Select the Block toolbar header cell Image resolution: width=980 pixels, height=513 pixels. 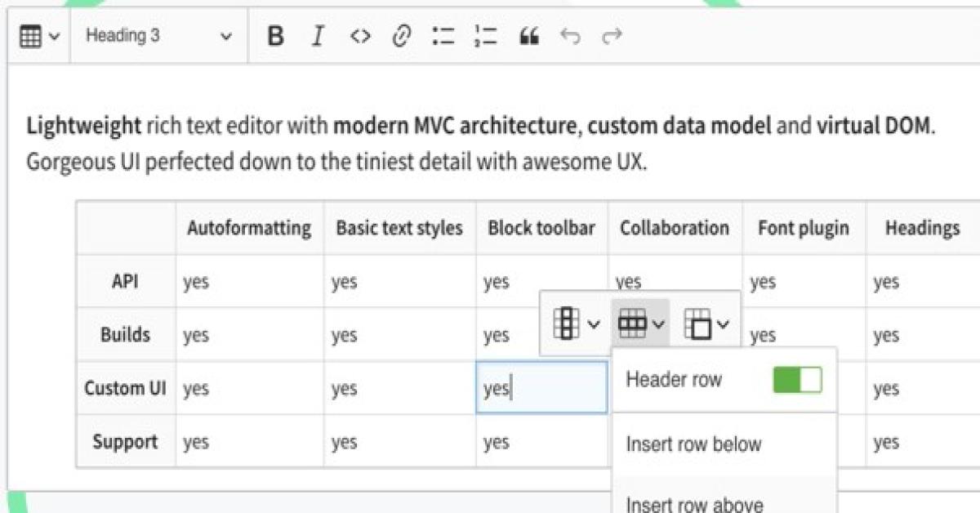click(x=541, y=228)
